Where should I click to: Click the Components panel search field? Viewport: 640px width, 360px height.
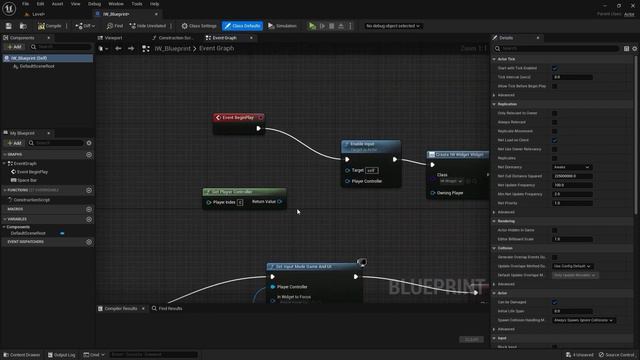pos(61,47)
